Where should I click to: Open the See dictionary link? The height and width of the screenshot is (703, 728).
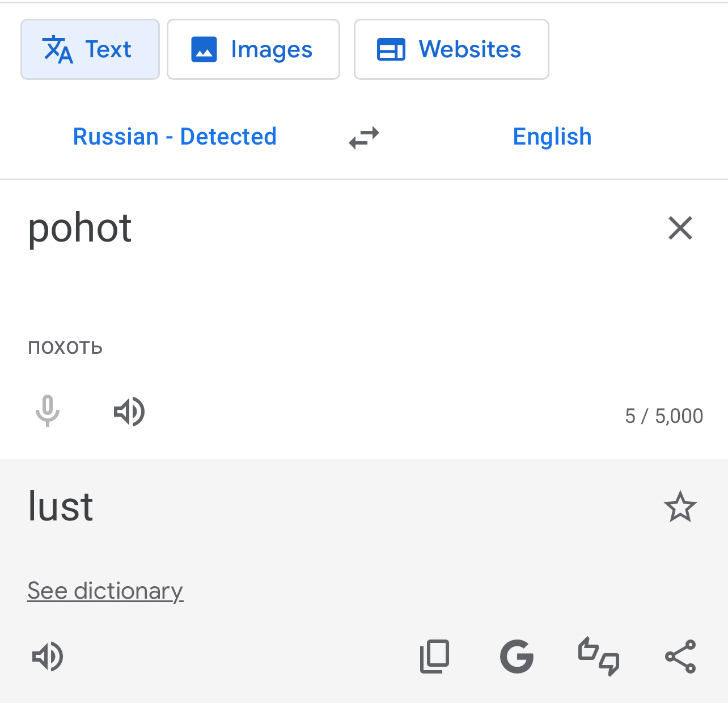tap(105, 591)
